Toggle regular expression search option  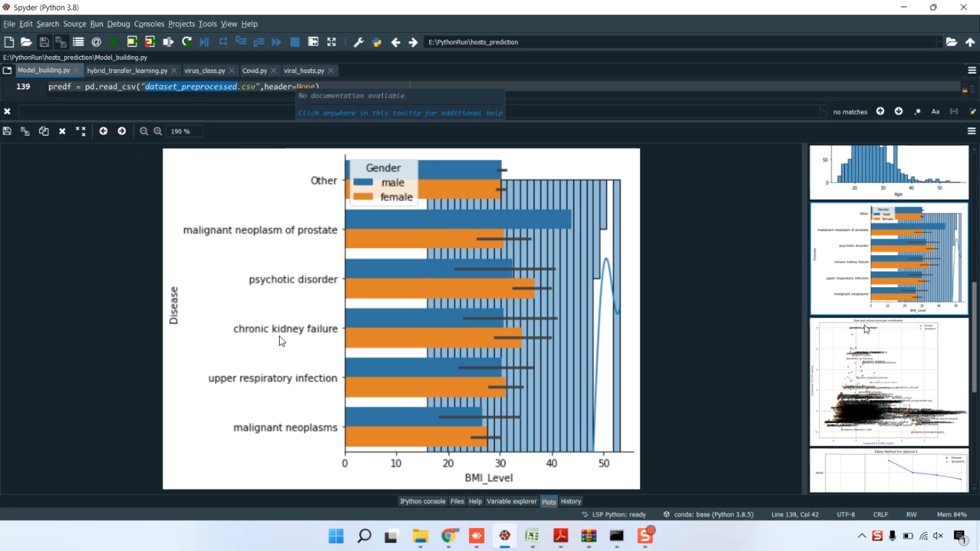coord(917,112)
